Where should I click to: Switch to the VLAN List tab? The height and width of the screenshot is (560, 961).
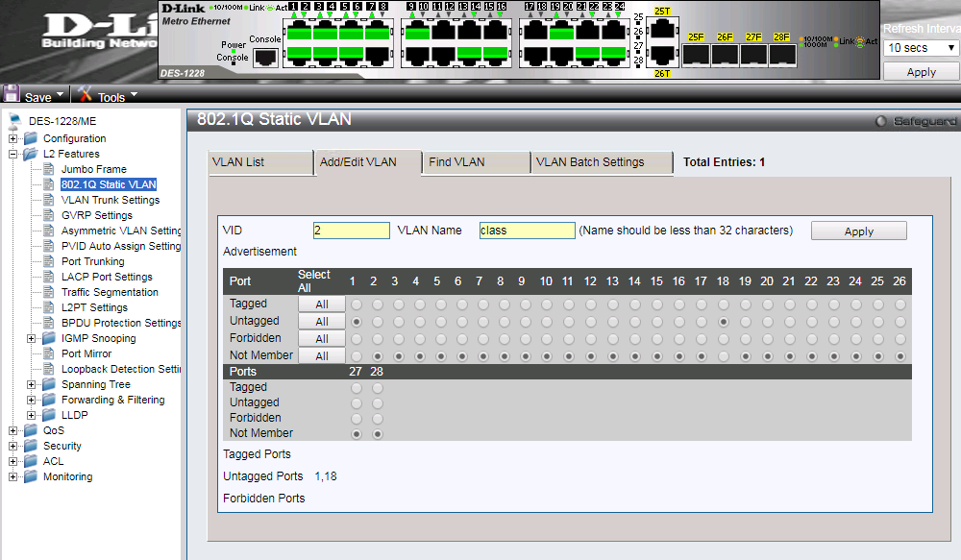pyautogui.click(x=261, y=162)
